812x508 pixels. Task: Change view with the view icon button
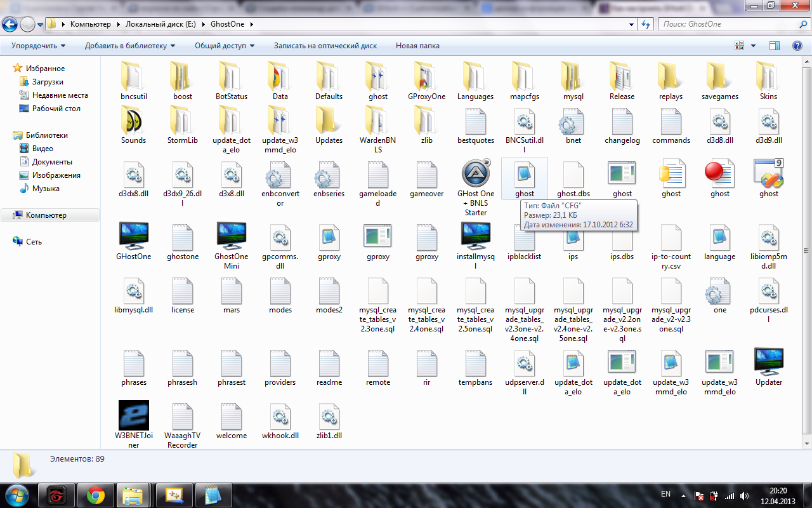pos(739,46)
